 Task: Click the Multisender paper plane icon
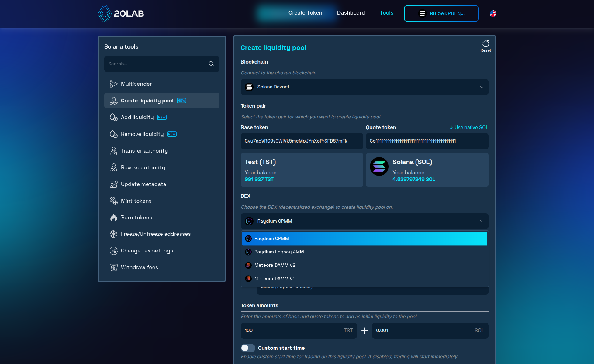(x=113, y=84)
